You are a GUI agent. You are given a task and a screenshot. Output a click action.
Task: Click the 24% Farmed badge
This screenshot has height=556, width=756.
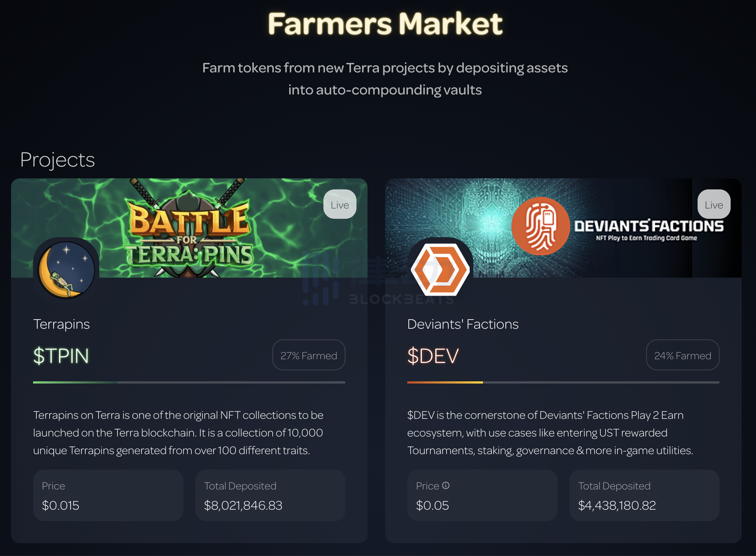[682, 355]
